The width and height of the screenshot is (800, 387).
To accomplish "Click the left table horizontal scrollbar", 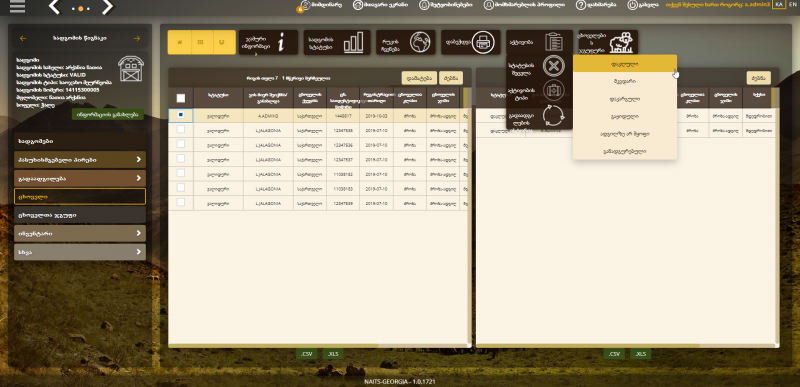I will pos(273,346).
